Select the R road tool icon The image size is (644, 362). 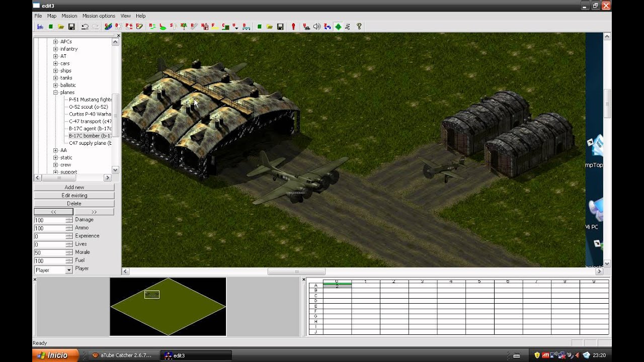click(x=194, y=26)
